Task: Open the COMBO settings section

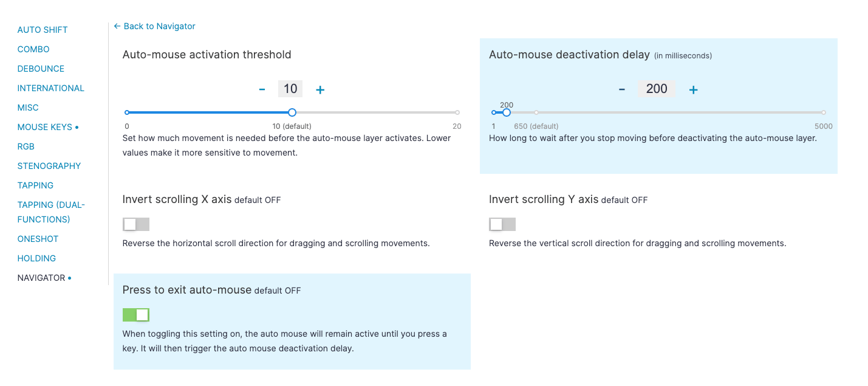Action: pyautogui.click(x=33, y=49)
